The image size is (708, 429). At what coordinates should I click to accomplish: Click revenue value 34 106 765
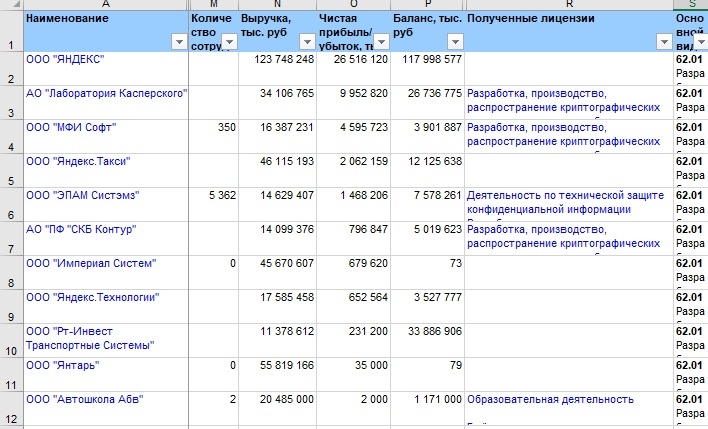pos(278,103)
